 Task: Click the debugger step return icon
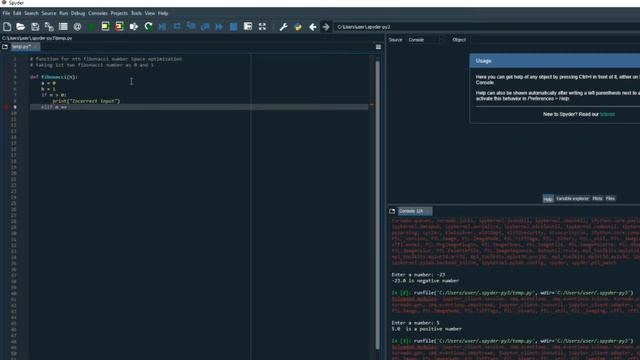[205, 27]
